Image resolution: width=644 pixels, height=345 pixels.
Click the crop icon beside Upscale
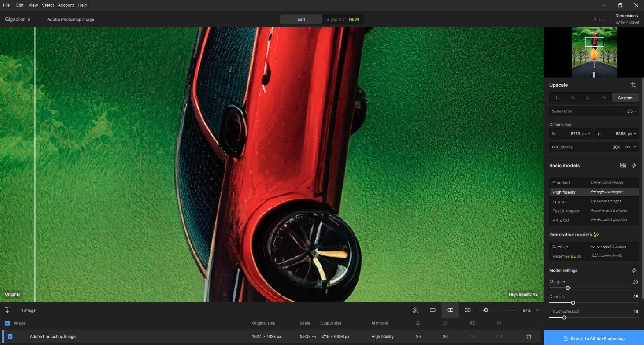click(633, 85)
